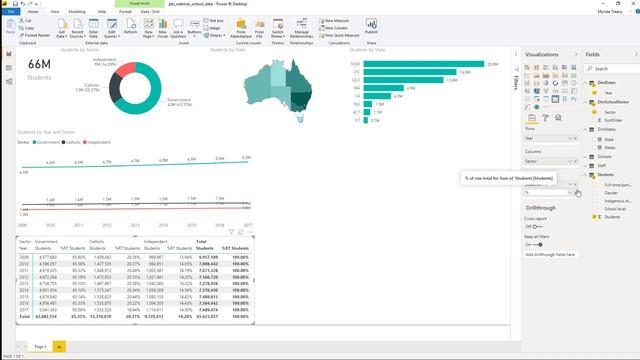Open Recent Sources in the ribbon
Screen dimensions: 640x360
77,28
